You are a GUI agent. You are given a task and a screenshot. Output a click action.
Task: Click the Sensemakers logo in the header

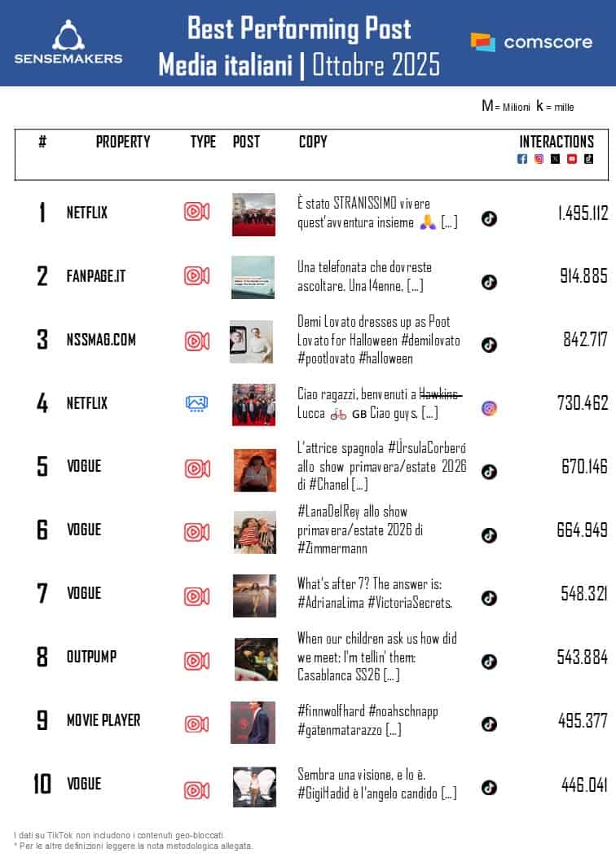click(68, 42)
